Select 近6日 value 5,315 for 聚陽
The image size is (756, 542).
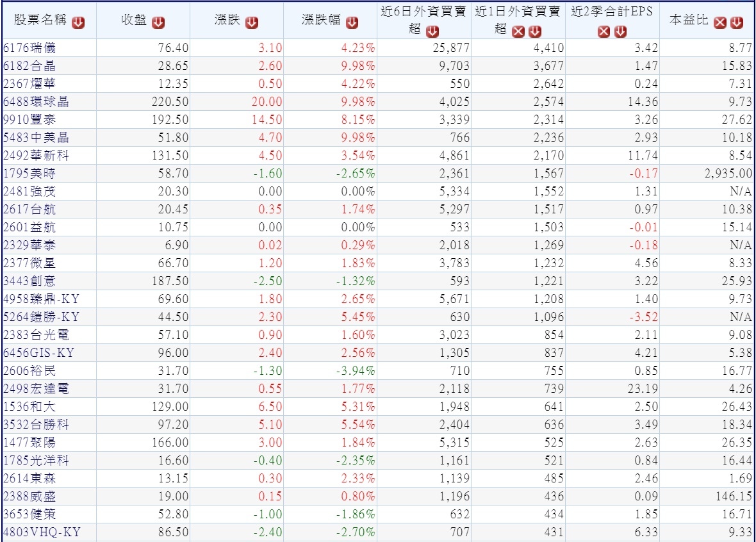454,442
